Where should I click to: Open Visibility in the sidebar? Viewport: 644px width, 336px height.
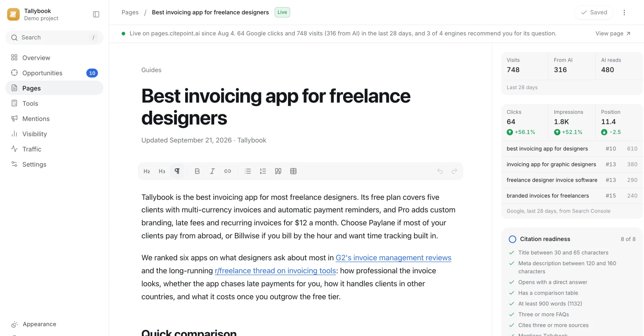(x=54, y=134)
